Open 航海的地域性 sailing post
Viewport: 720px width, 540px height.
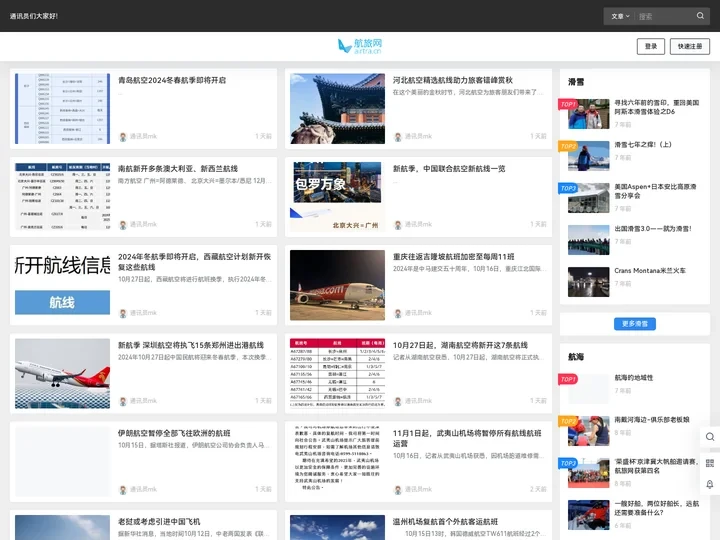coord(634,377)
